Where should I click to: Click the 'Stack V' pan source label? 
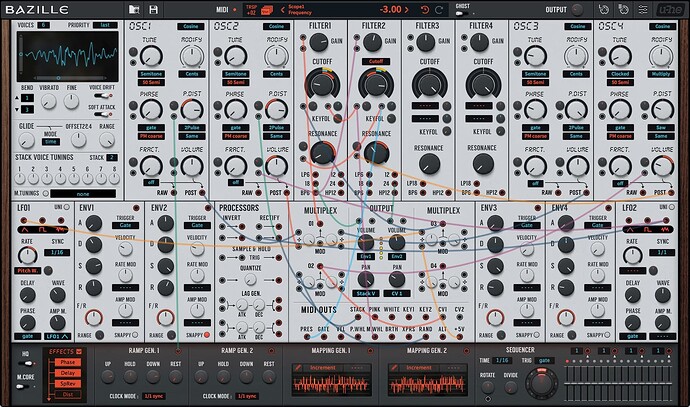[x=366, y=293]
